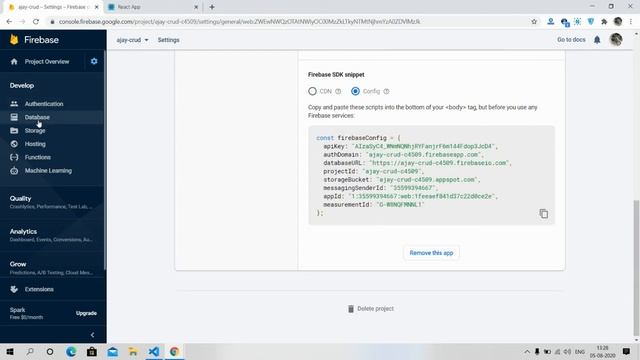Click the Authentication people icon
This screenshot has width=640, height=360.
click(14, 104)
